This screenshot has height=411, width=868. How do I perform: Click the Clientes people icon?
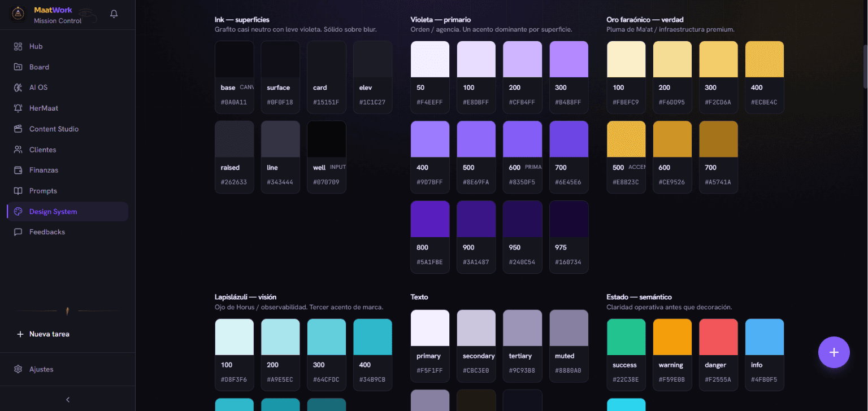[x=18, y=150]
